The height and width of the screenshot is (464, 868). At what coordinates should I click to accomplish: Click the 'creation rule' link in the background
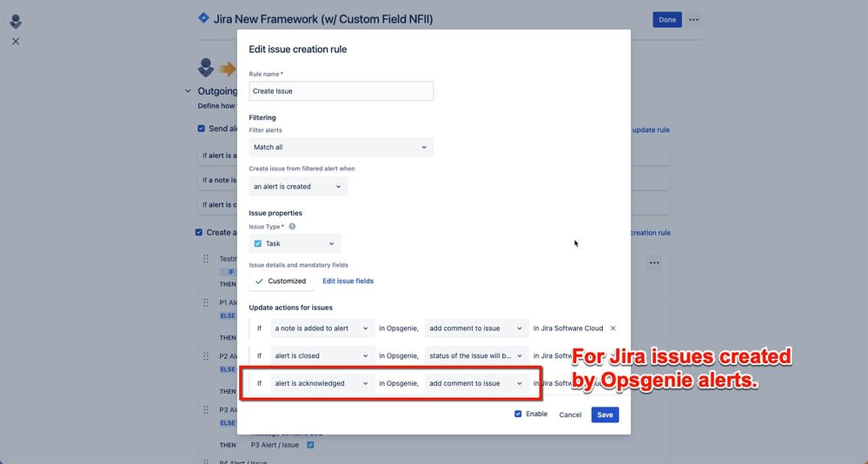[x=650, y=233]
